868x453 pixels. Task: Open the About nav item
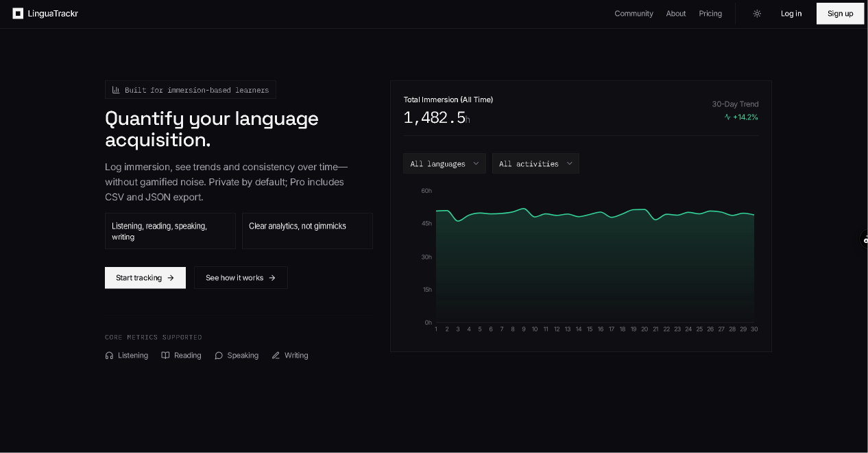pos(676,14)
